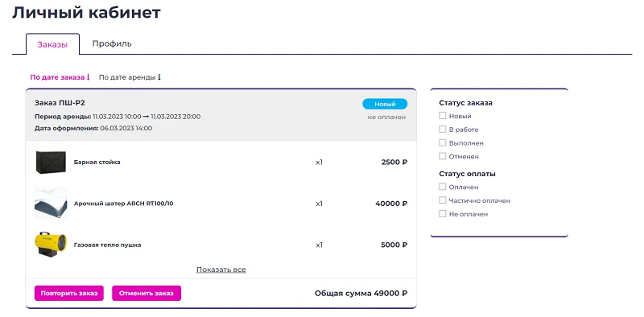Click the blue Новый status badge

(x=385, y=104)
